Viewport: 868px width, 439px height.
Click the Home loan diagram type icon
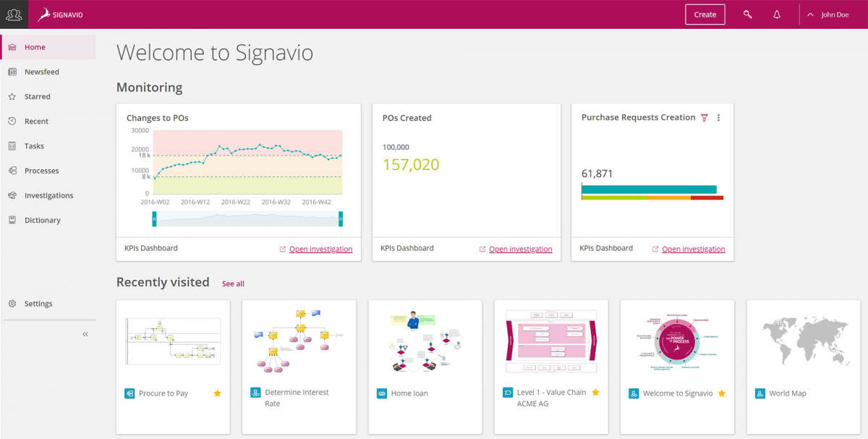(382, 393)
